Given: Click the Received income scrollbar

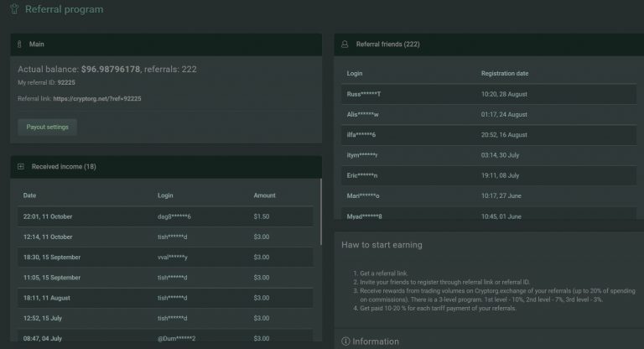Looking at the screenshot, I should (x=321, y=211).
